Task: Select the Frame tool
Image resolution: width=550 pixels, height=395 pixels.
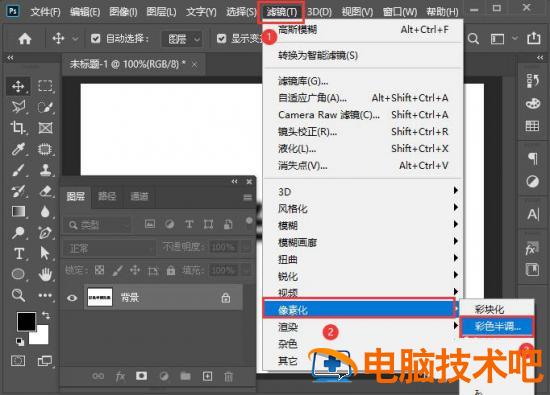Action: tap(45, 128)
